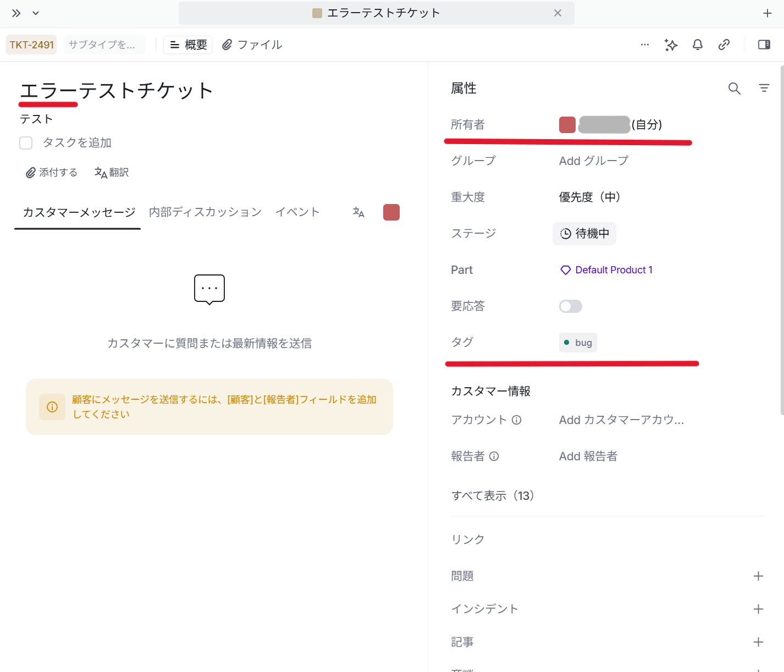Open the search icon in the 属性 panel
The height and width of the screenshot is (672, 784).
(x=734, y=88)
